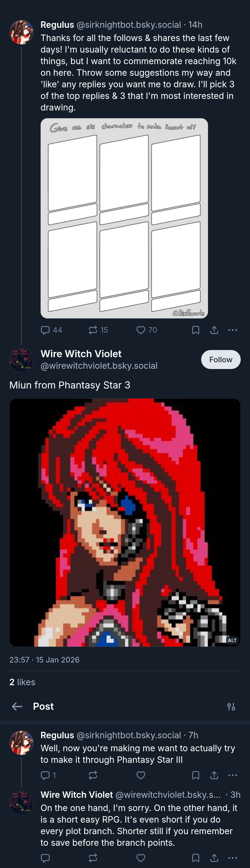Follow Wire Witch Violet
This screenshot has height=868, width=250.
pyautogui.click(x=221, y=360)
